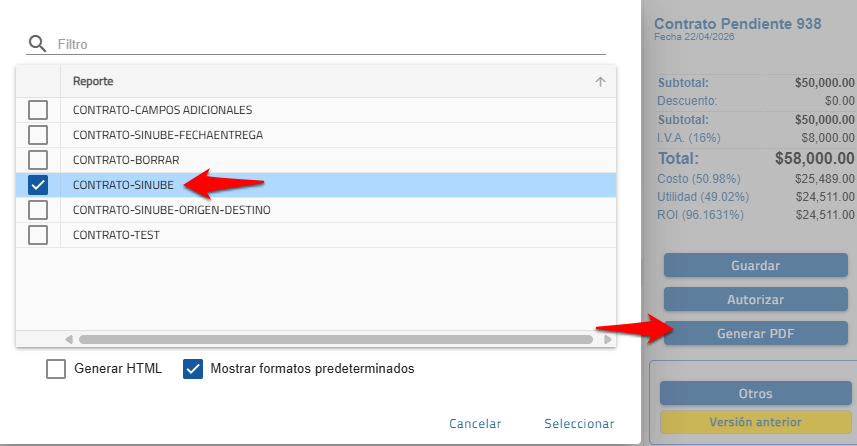Check the CONTRATO-TEST checkbox

click(x=38, y=235)
